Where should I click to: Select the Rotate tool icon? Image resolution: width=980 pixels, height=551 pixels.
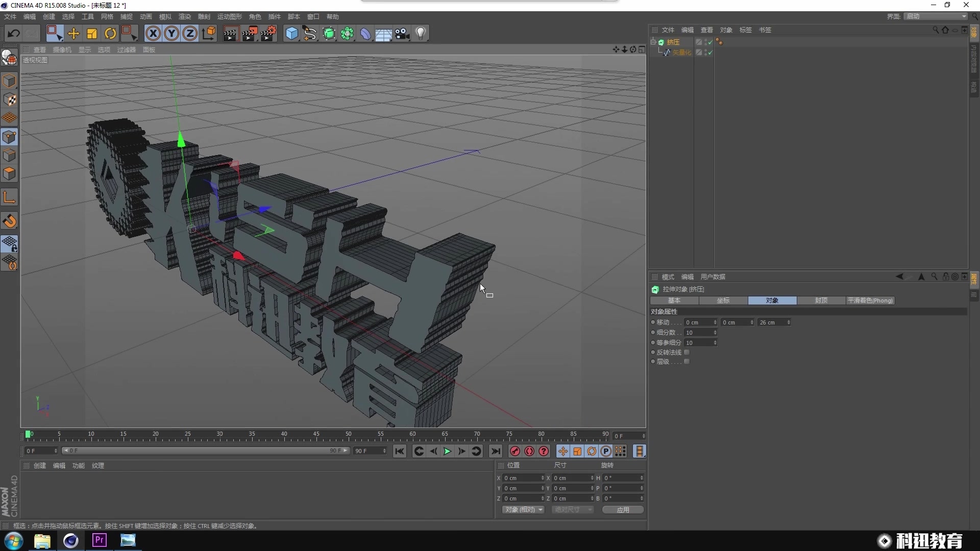[110, 33]
